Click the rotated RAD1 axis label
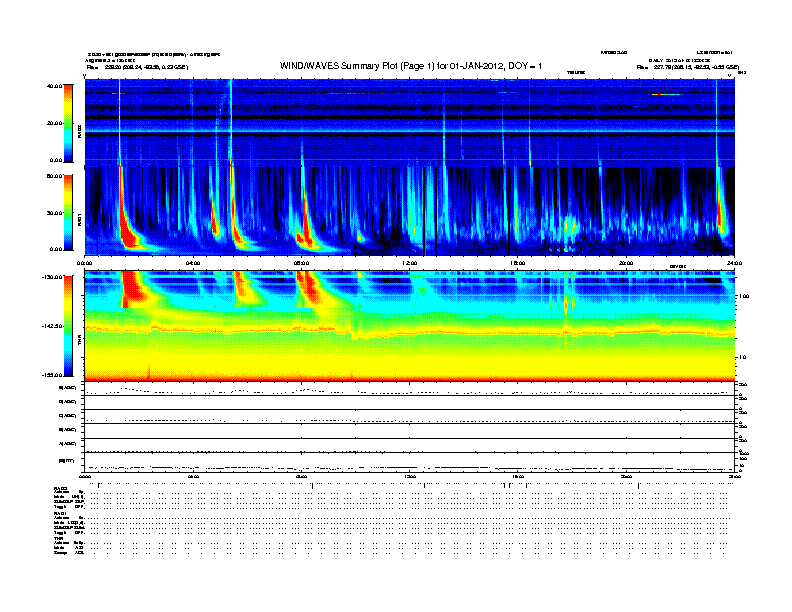Image resolution: width=792 pixels, height=612 pixels. tap(79, 220)
